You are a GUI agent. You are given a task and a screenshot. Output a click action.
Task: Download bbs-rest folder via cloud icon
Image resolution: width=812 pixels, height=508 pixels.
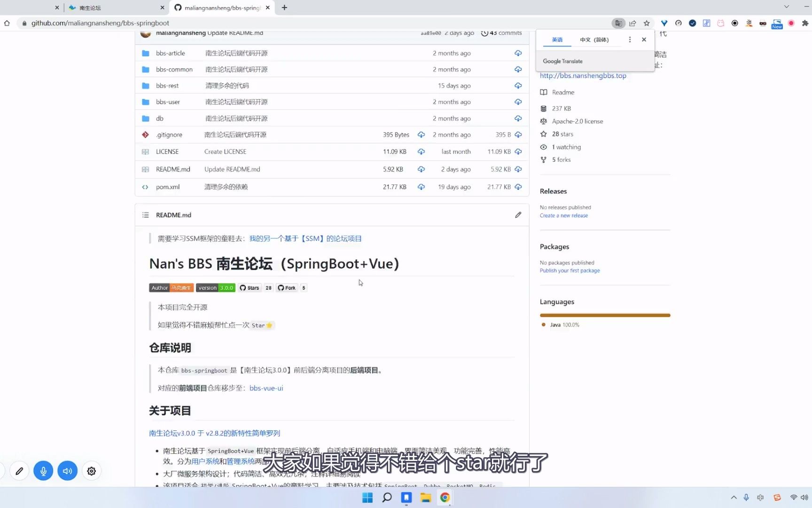click(518, 86)
